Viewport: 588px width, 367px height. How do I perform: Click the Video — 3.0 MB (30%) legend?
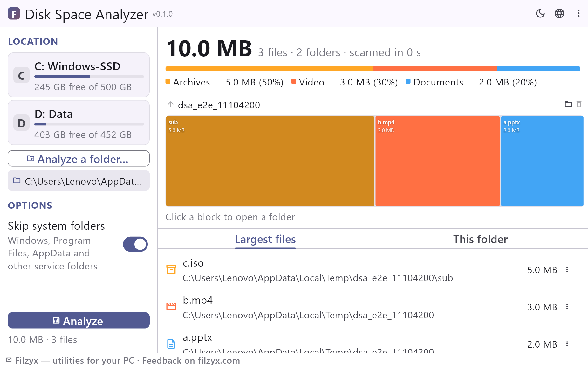point(345,82)
